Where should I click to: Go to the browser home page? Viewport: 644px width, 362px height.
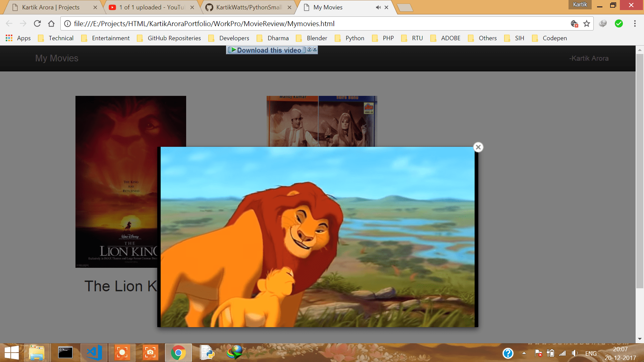pos(51,23)
